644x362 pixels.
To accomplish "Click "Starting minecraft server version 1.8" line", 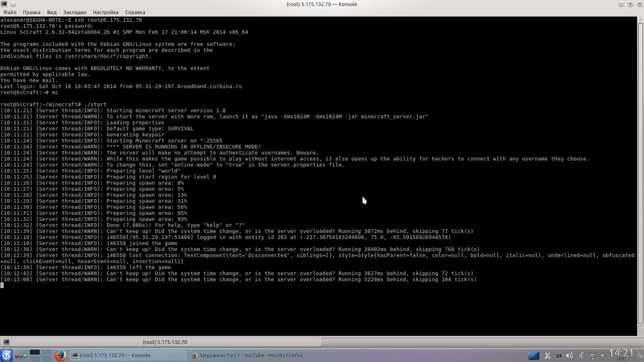I will [x=166, y=111].
